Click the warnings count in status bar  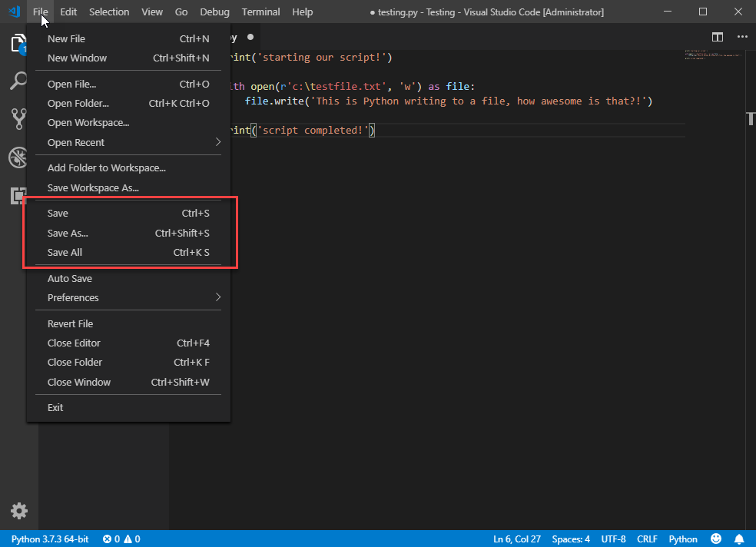tap(132, 539)
